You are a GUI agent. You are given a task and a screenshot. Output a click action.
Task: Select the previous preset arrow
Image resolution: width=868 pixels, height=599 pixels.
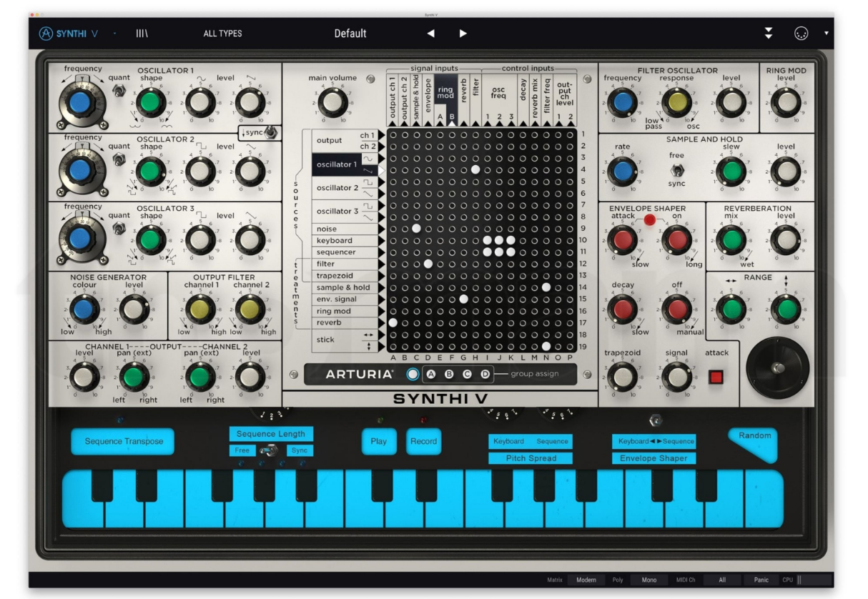pyautogui.click(x=430, y=34)
